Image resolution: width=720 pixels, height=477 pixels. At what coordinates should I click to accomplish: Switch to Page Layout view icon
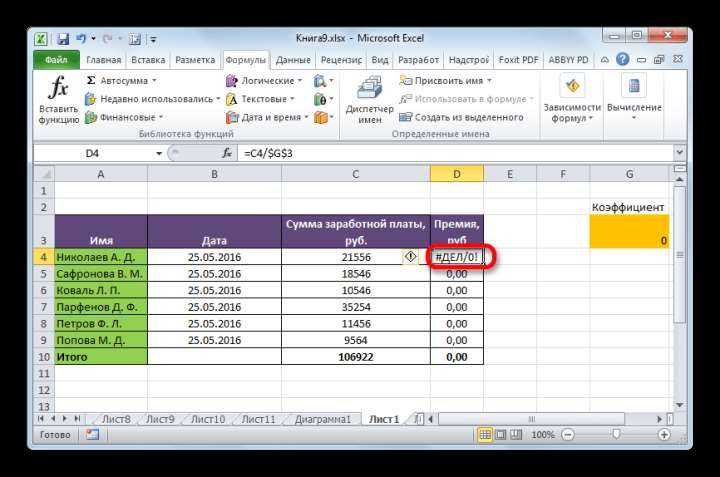[501, 434]
